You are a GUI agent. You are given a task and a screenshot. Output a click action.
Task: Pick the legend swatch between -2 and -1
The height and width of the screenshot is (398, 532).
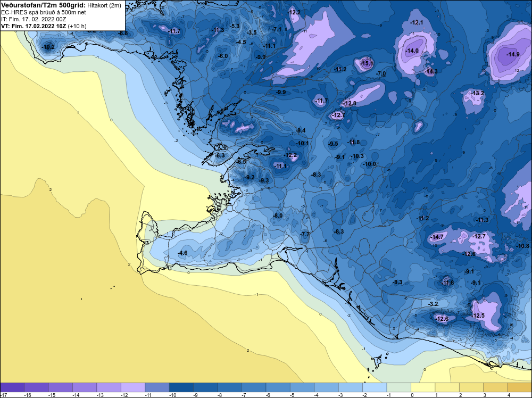tap(375, 387)
